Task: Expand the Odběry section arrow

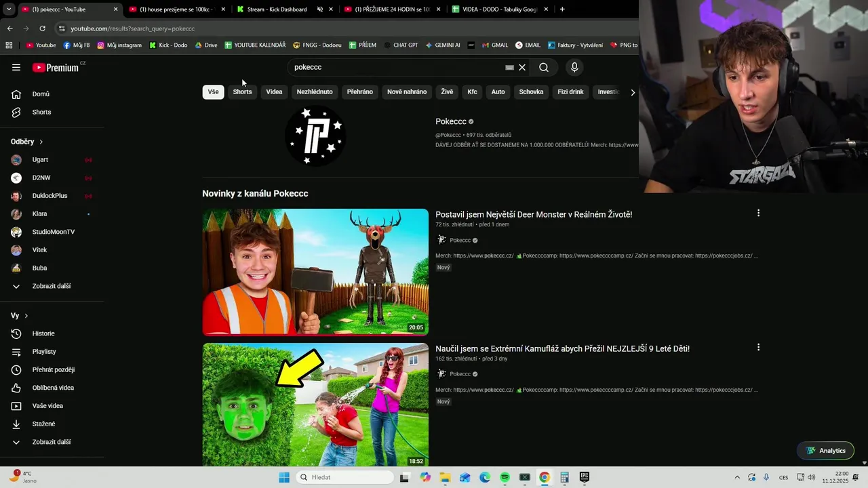Action: click(41, 142)
